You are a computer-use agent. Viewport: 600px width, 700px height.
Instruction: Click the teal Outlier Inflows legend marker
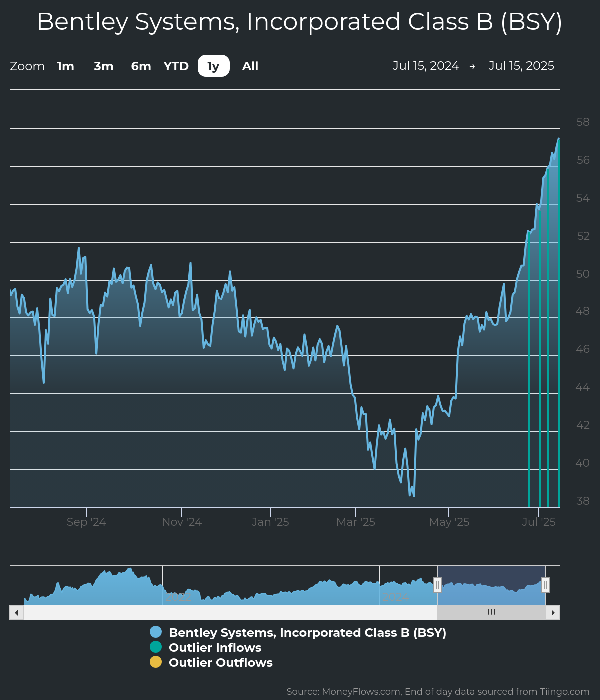[156, 647]
